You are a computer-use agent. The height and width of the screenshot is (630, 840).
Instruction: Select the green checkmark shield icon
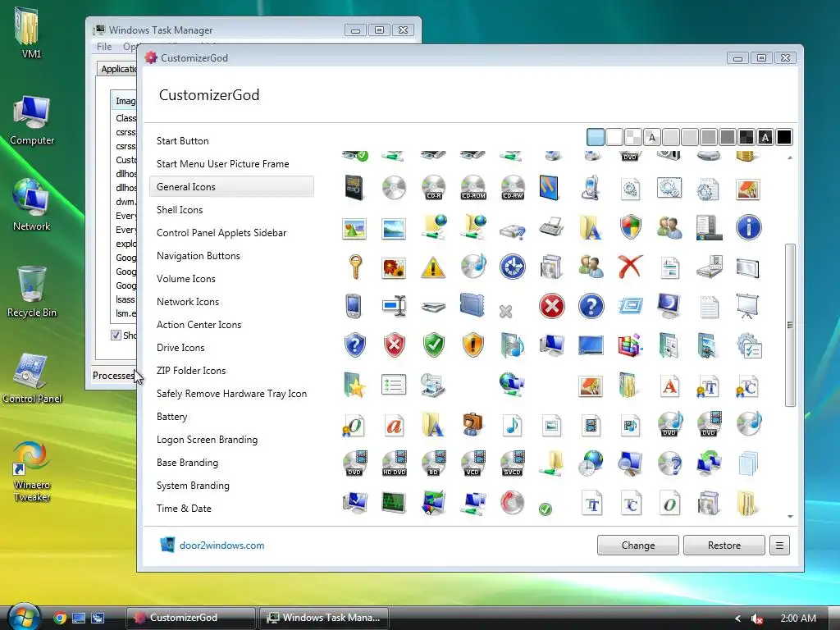434,345
